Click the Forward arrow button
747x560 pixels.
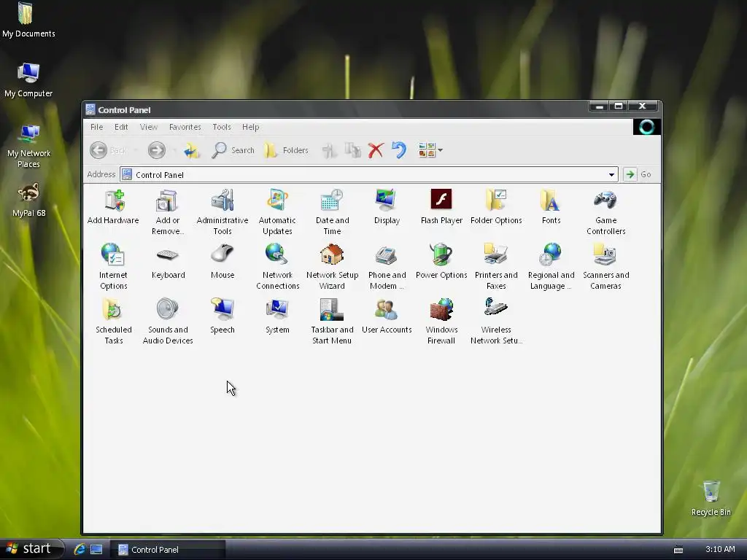(156, 150)
